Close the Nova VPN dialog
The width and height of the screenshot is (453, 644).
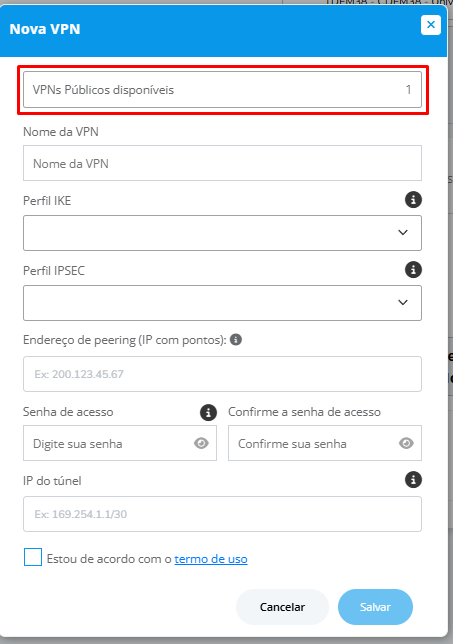tap(431, 25)
